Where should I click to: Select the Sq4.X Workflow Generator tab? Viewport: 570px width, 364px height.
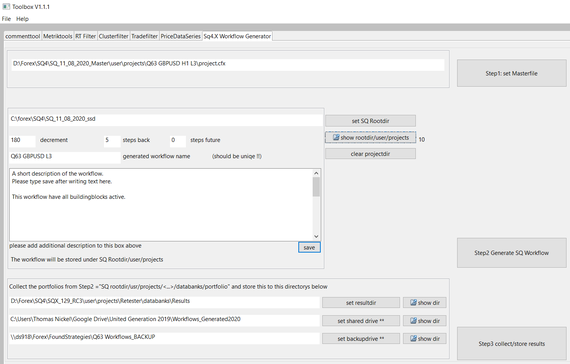pos(237,36)
